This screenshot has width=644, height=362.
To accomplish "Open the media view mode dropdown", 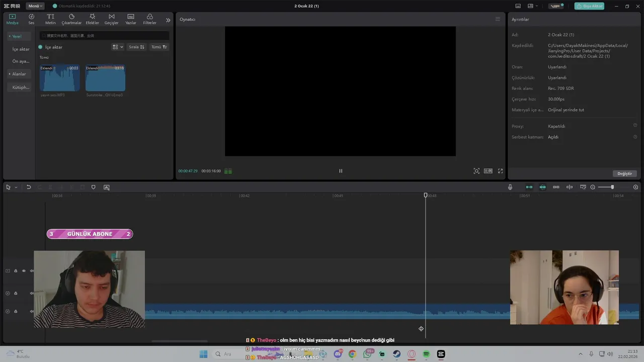I will point(118,47).
